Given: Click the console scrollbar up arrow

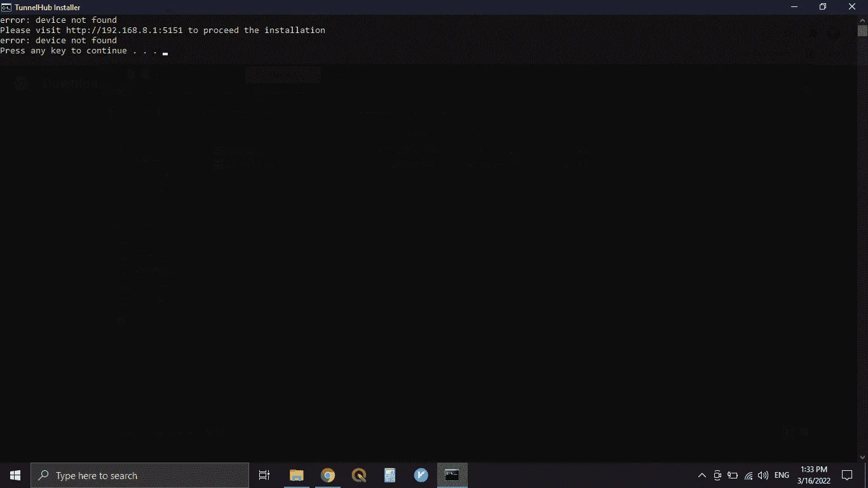Looking at the screenshot, I should pos(862,20).
